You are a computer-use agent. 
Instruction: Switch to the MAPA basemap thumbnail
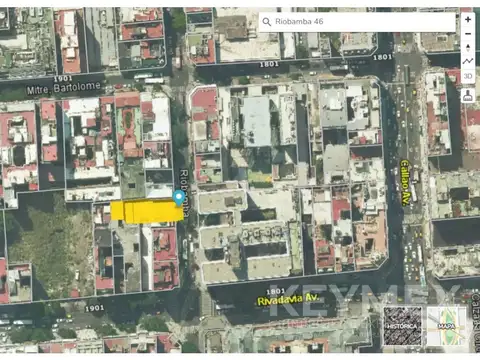(446, 326)
